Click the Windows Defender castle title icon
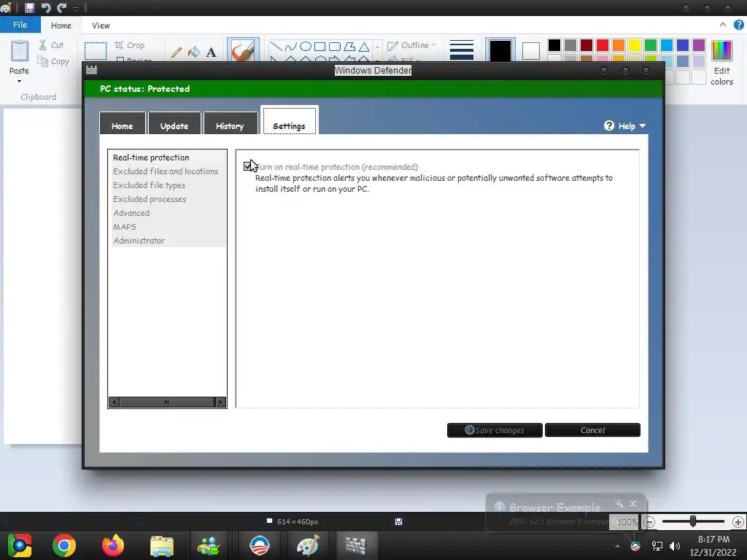This screenshot has width=747, height=560. click(91, 70)
